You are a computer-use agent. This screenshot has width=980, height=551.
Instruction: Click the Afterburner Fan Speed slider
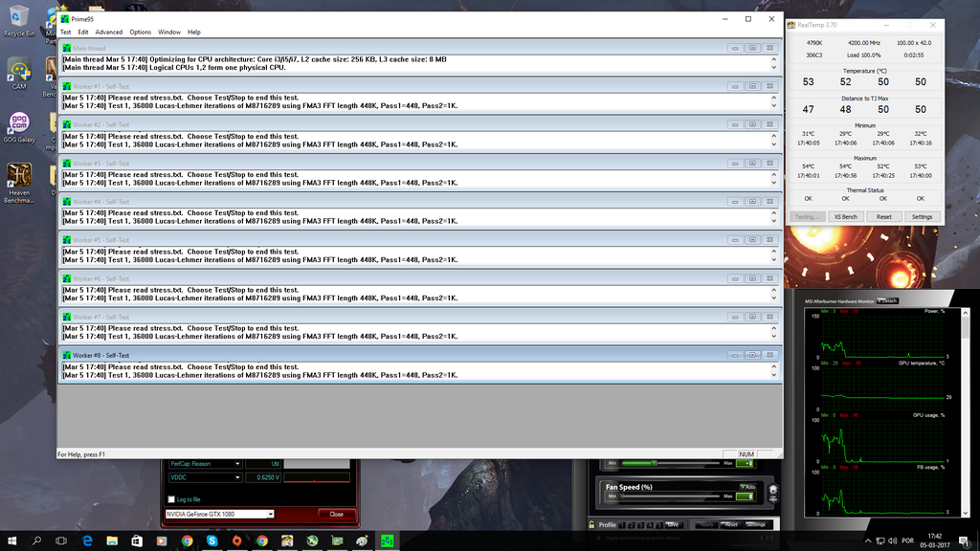[671, 496]
